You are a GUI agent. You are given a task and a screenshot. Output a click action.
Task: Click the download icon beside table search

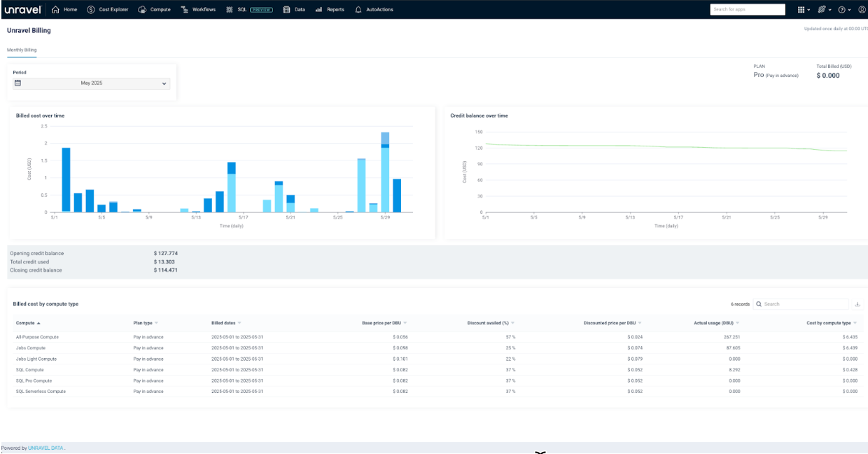(858, 305)
